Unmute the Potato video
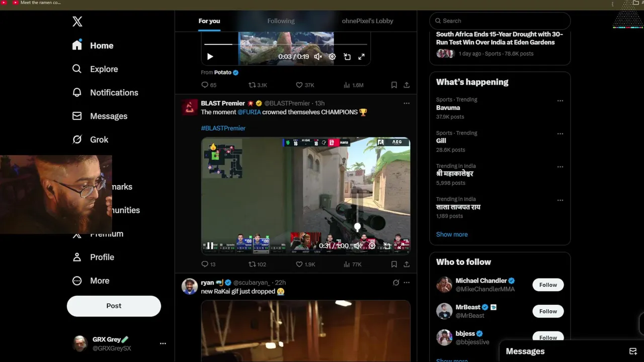The image size is (644, 362). point(318,57)
